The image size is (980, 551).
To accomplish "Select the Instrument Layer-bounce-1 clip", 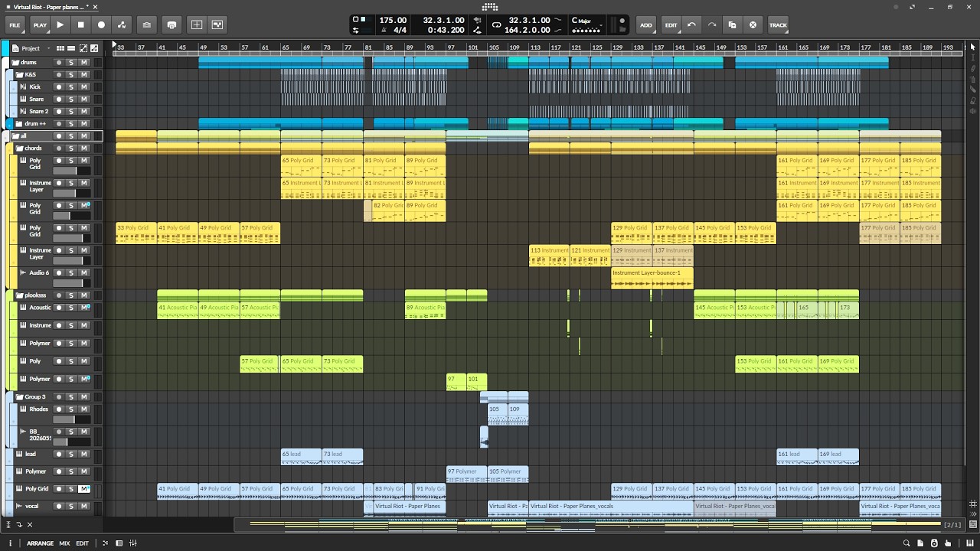I will [x=652, y=278].
